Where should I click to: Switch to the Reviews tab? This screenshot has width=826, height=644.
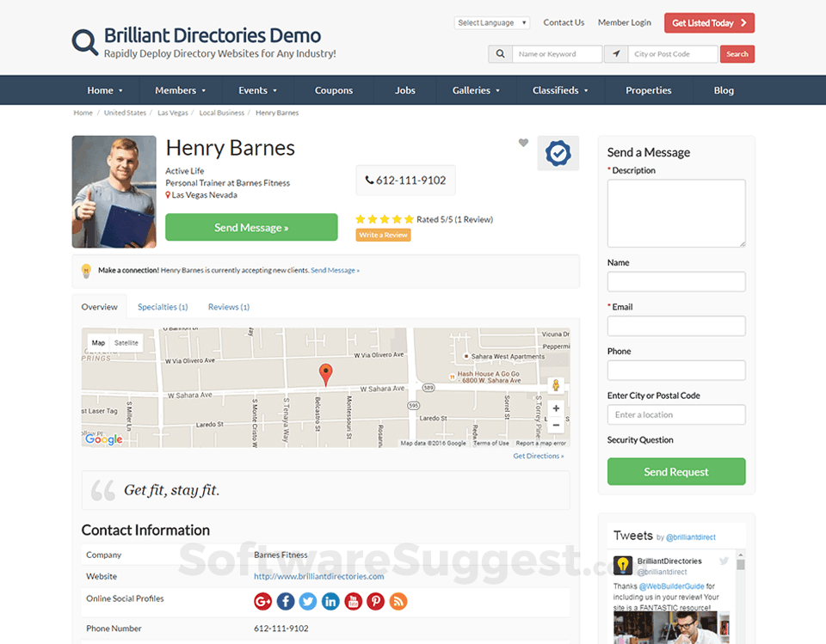[x=228, y=306]
